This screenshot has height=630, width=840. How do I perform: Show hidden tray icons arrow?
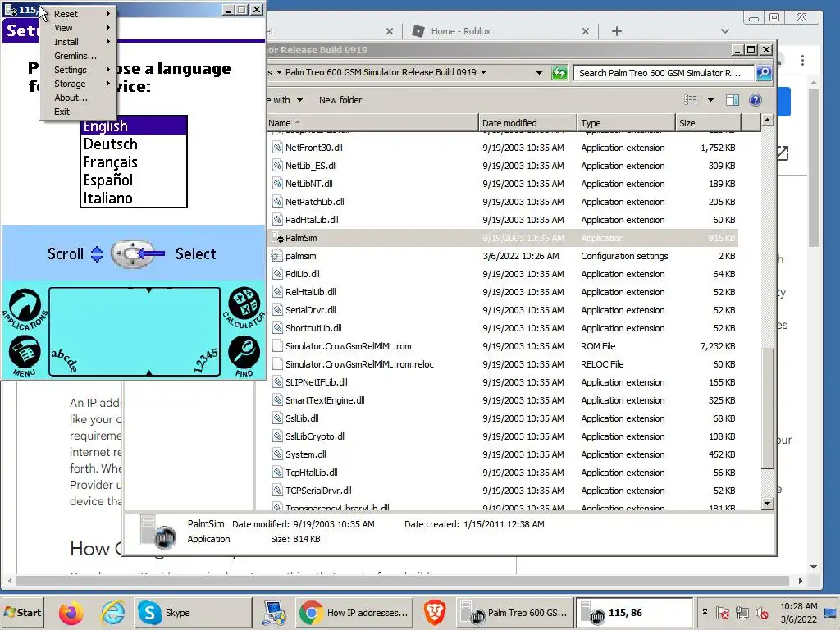(x=705, y=612)
